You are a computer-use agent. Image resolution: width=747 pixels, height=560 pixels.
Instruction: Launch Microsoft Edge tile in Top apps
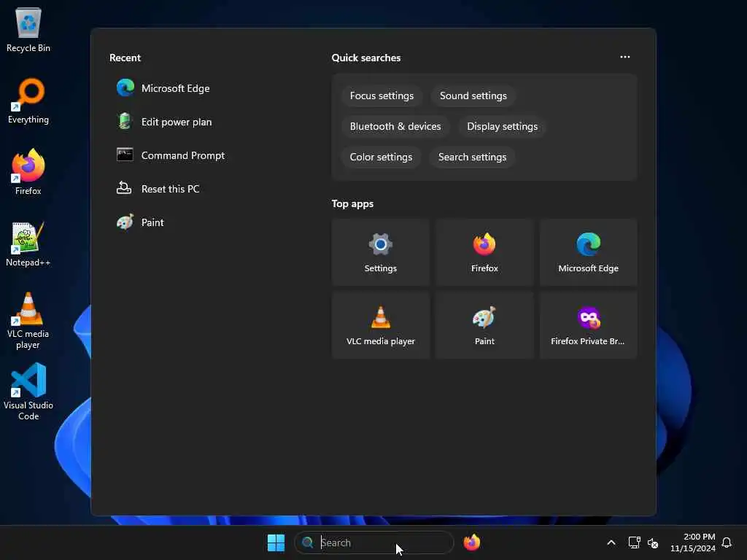(589, 252)
